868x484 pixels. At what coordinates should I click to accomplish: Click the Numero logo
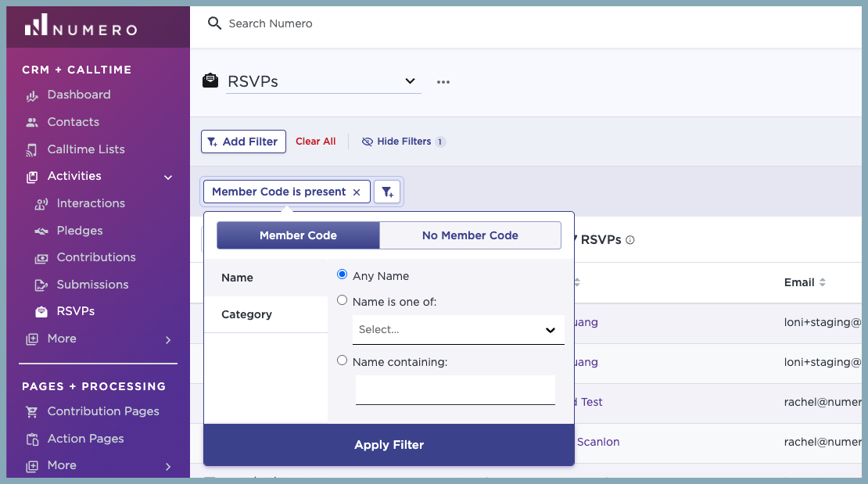click(81, 26)
